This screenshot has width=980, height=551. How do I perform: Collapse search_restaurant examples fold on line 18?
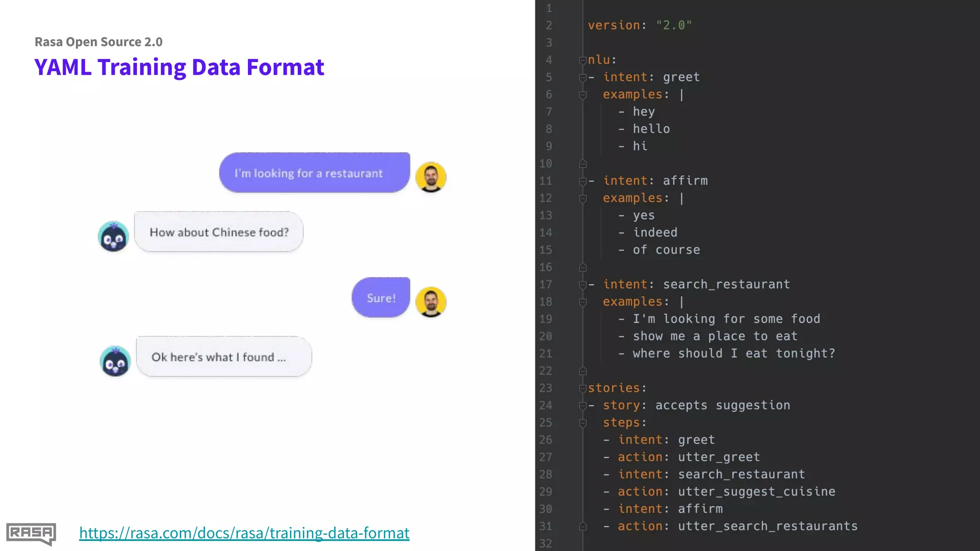[x=582, y=302]
